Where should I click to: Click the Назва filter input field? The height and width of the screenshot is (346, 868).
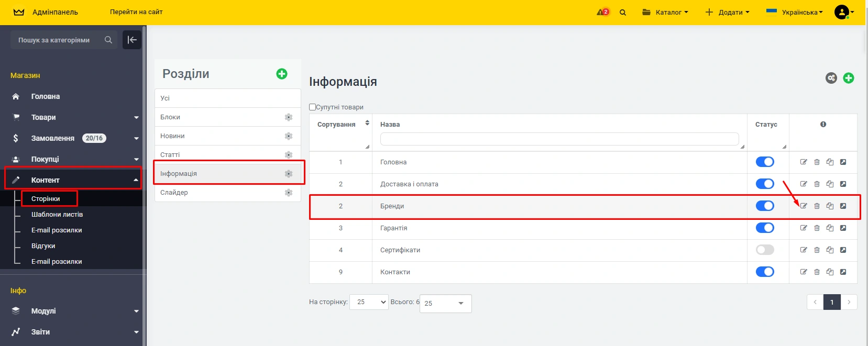tap(559, 139)
